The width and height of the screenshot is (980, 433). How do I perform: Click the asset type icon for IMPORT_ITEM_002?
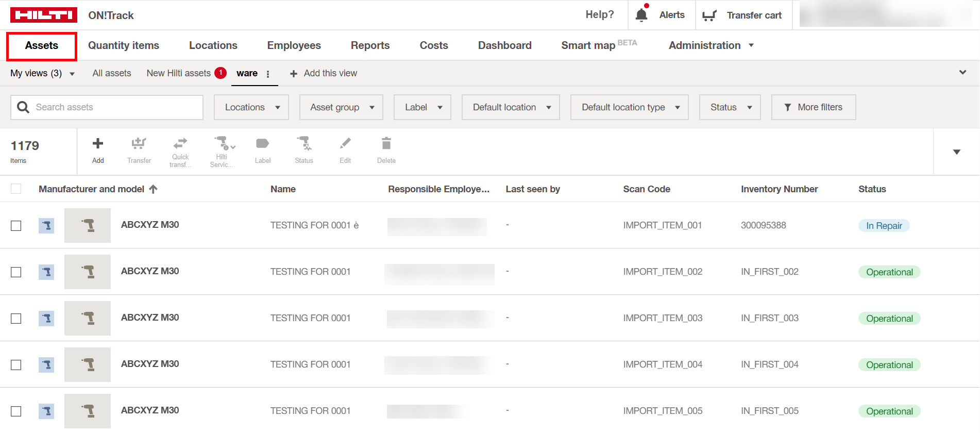point(46,272)
